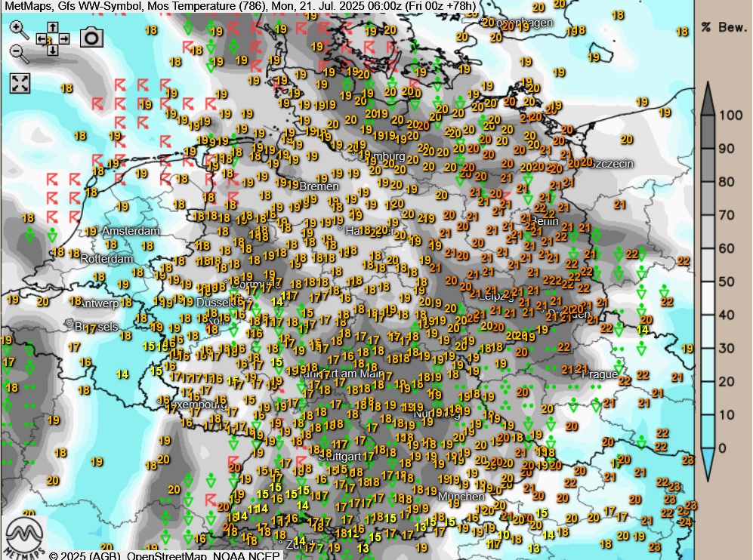
Task: Pan the map right
Action: point(64,38)
